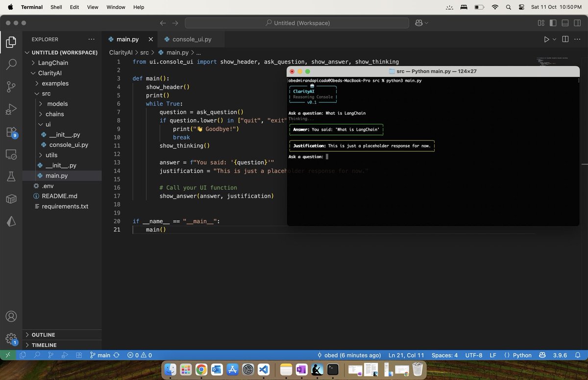Open the Testing flask view
The image size is (588, 380).
click(11, 177)
